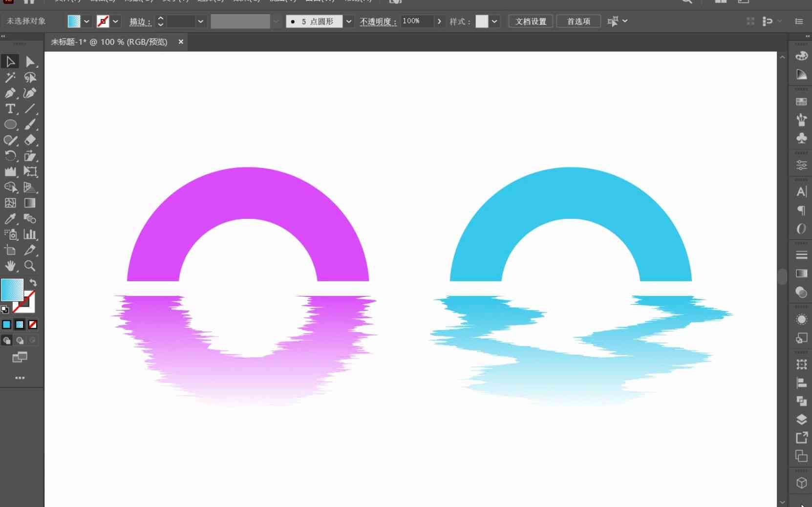Select the Paintbrush tool

point(30,125)
